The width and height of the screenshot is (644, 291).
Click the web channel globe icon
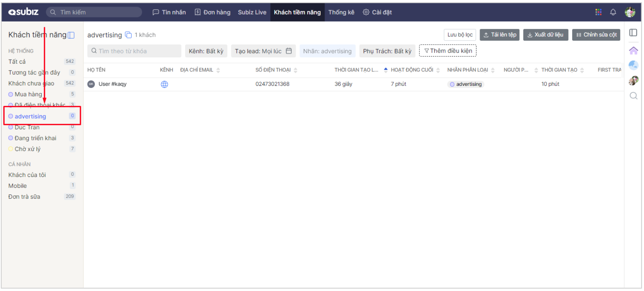(x=164, y=84)
